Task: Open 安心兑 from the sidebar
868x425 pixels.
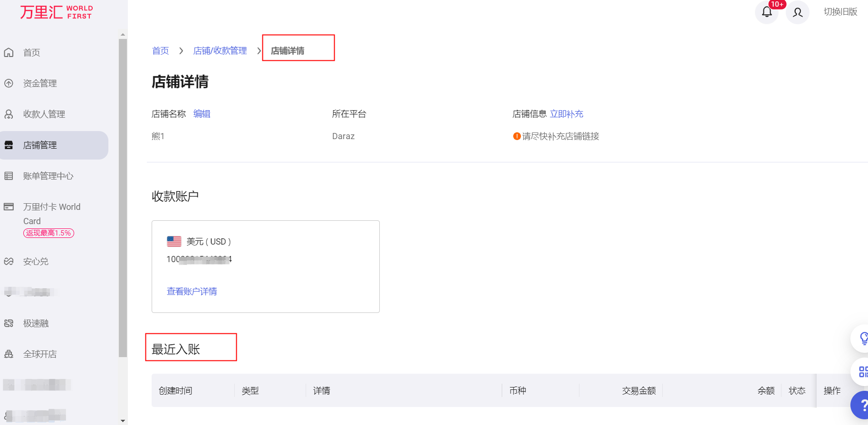Action: pos(36,262)
